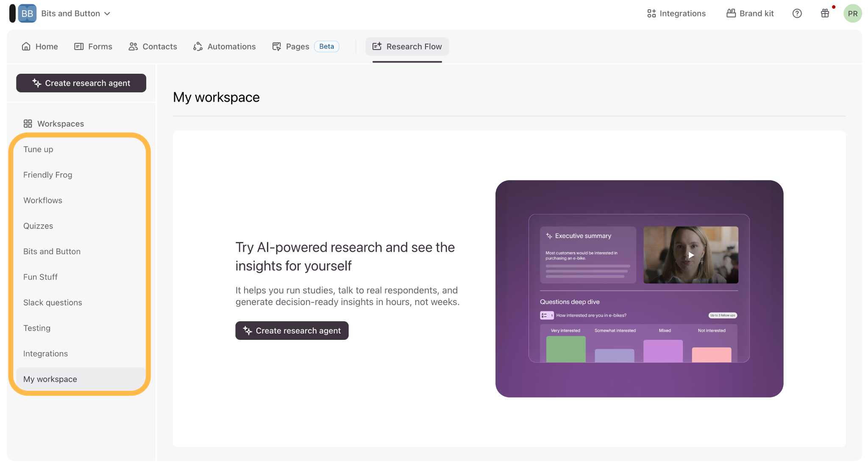Open the Integrations icon in top bar
The width and height of the screenshot is (868, 464).
pos(651,14)
